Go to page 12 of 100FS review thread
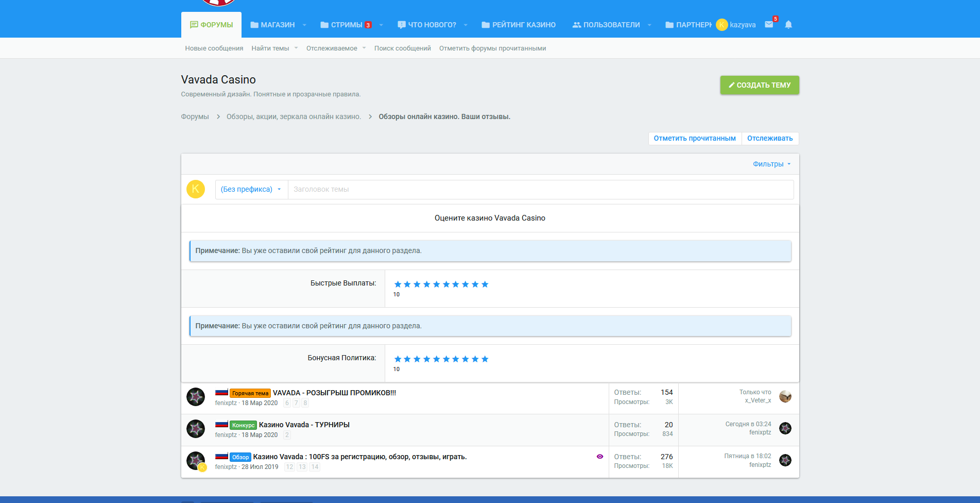The width and height of the screenshot is (980, 503). click(x=289, y=467)
